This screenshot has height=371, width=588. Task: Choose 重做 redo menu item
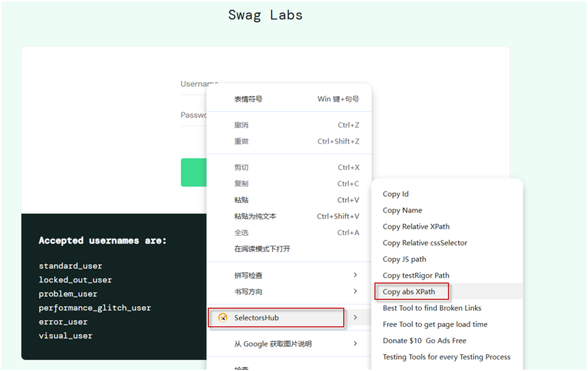(x=289, y=141)
